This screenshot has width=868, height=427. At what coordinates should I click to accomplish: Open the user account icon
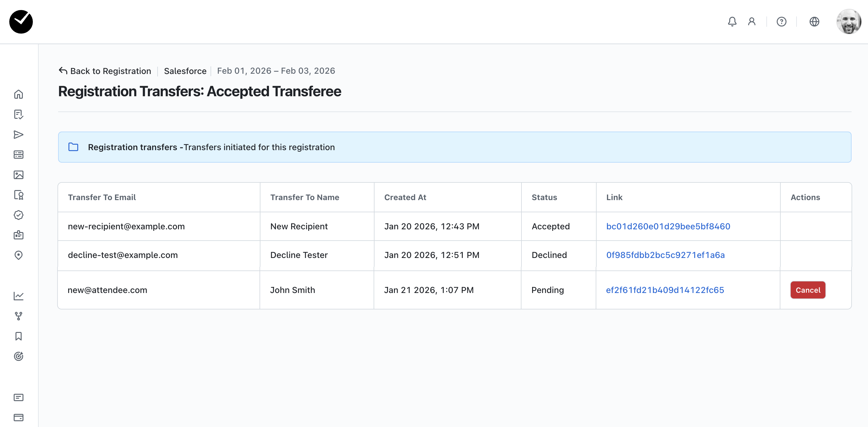751,22
